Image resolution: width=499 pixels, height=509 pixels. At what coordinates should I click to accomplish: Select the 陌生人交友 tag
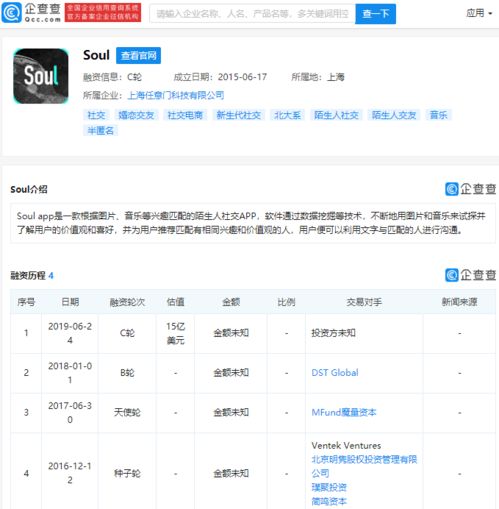coord(394,115)
